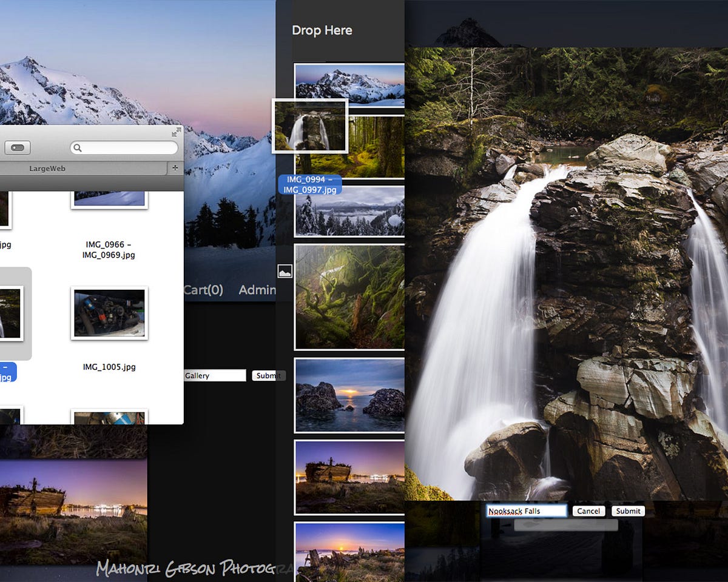Cancel the Nooksack Falls title edit
728x582 pixels.
[x=588, y=511]
